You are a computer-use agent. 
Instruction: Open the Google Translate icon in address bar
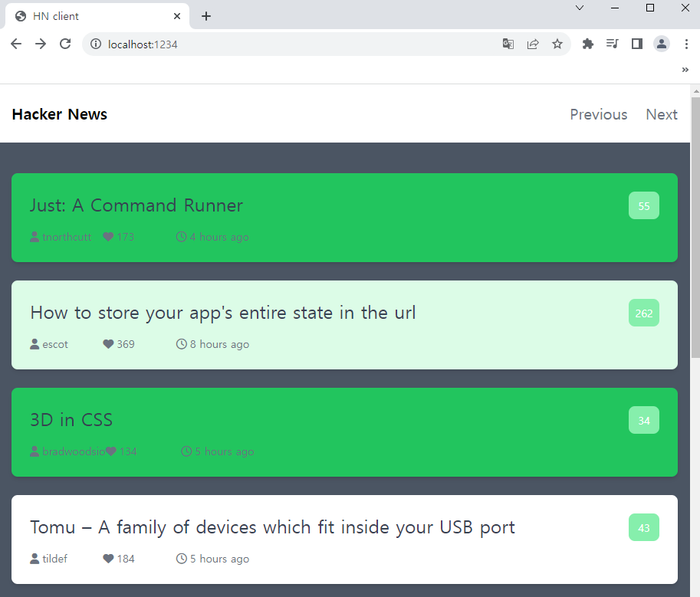tap(508, 44)
